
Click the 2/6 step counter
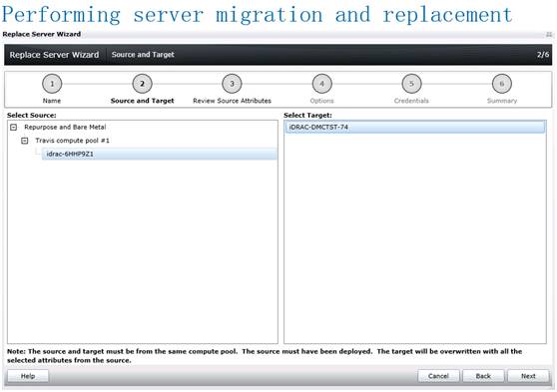click(543, 55)
